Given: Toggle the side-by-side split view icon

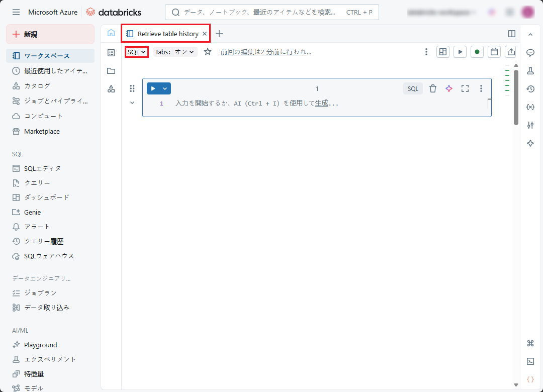Looking at the screenshot, I should click(512, 34).
